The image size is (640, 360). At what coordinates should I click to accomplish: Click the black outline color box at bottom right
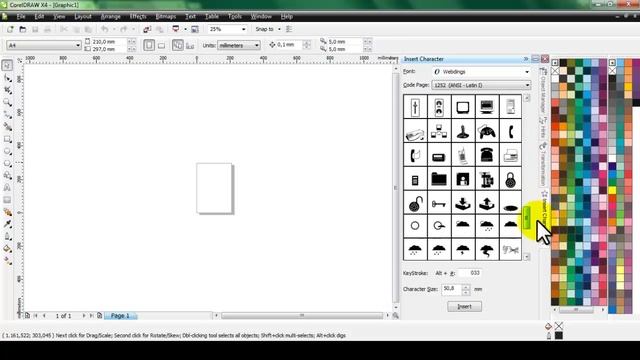click(558, 336)
